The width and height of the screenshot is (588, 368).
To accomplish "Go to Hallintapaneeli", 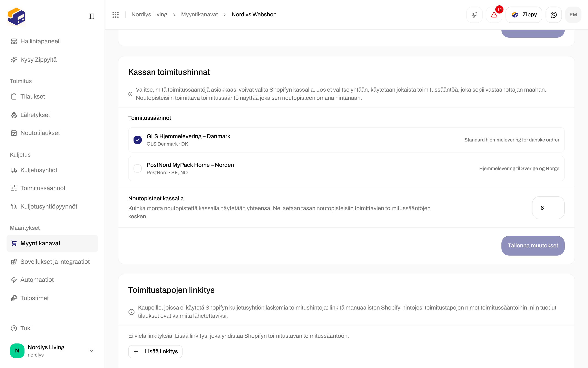I will pyautogui.click(x=52, y=41).
